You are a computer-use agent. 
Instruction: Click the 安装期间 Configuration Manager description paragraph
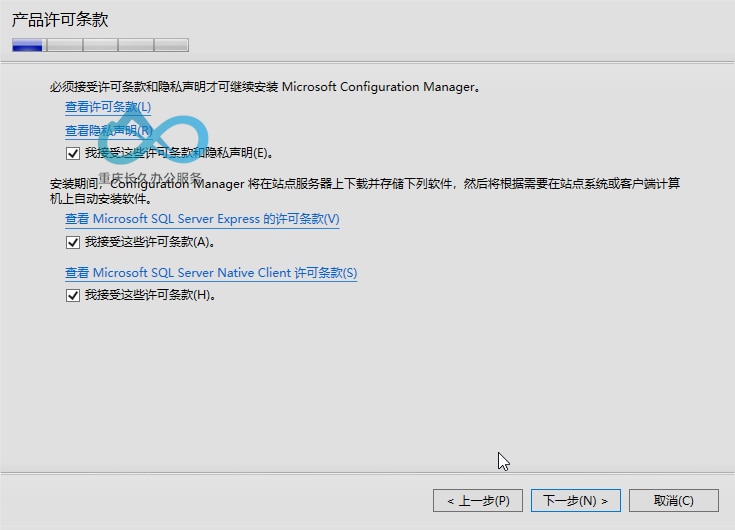365,191
